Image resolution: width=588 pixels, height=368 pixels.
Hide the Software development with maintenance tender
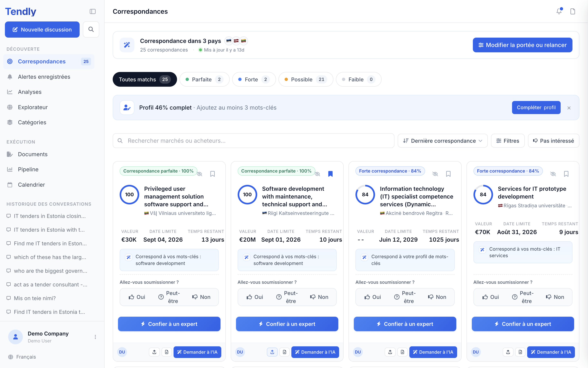(x=317, y=174)
